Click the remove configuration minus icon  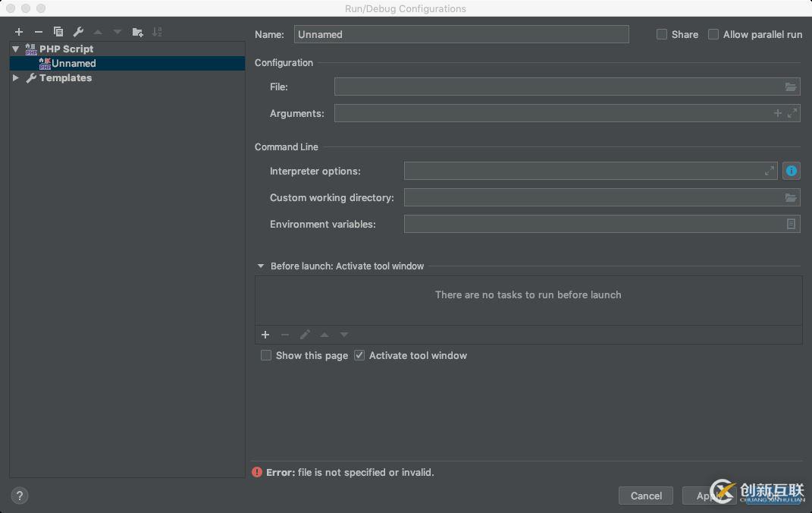pyautogui.click(x=39, y=32)
